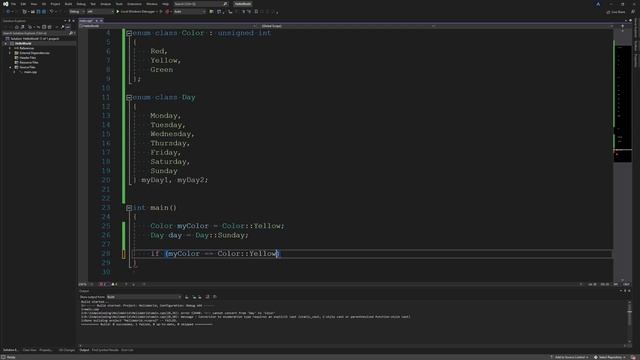This screenshot has height=360, width=640.
Task: Open the Edit menu
Action: tap(23, 4)
